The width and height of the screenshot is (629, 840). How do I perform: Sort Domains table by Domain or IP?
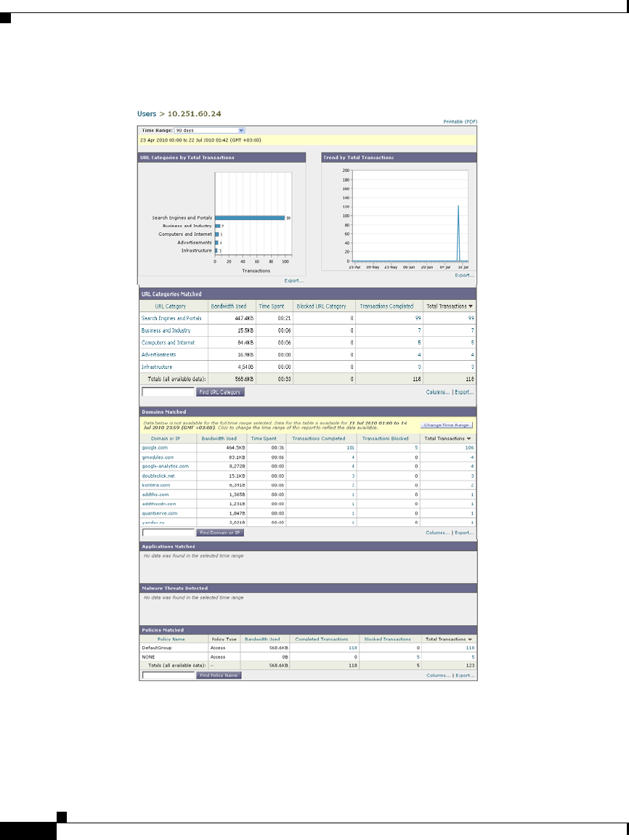(166, 439)
